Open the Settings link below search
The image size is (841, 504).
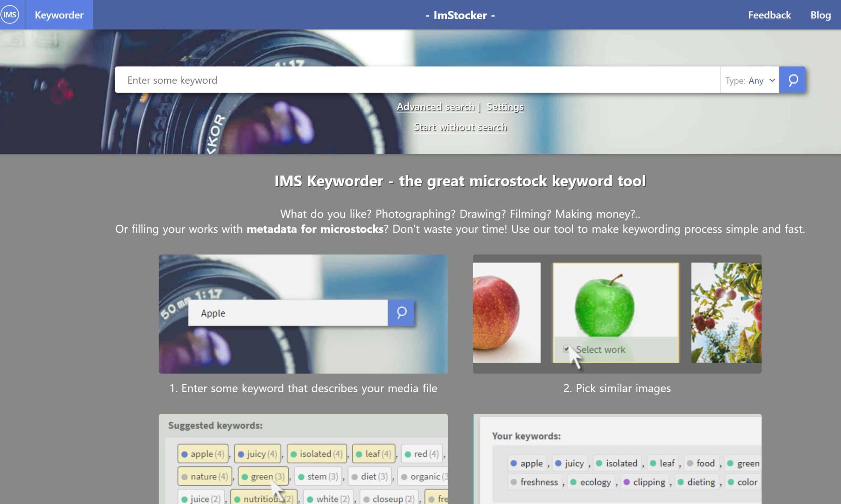(505, 107)
